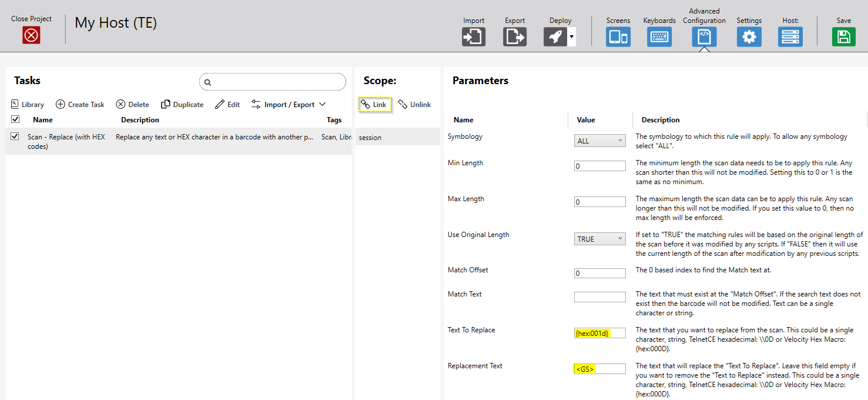Click the Name column header in Tasks

click(x=43, y=120)
